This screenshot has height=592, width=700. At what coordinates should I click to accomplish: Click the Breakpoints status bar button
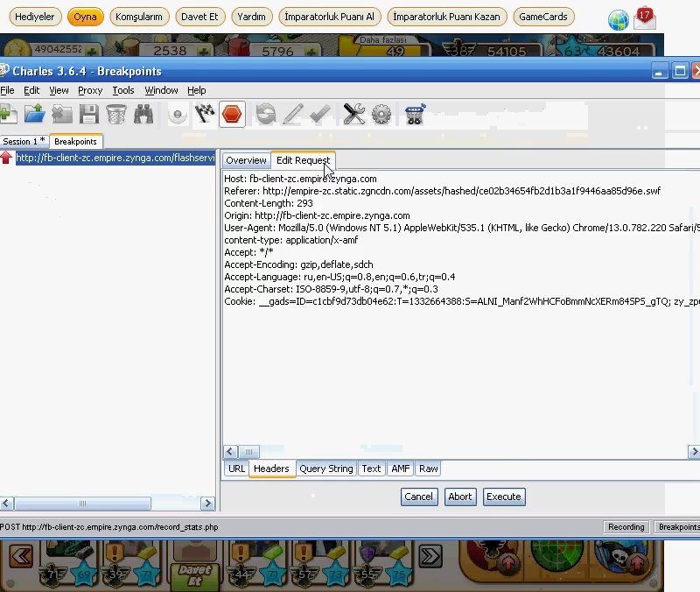click(x=678, y=527)
